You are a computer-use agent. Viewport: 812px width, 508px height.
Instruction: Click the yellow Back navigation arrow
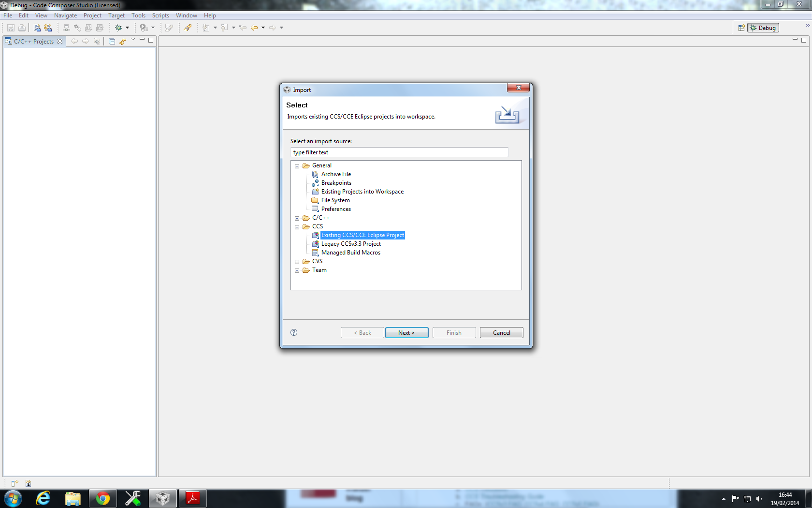tap(254, 28)
